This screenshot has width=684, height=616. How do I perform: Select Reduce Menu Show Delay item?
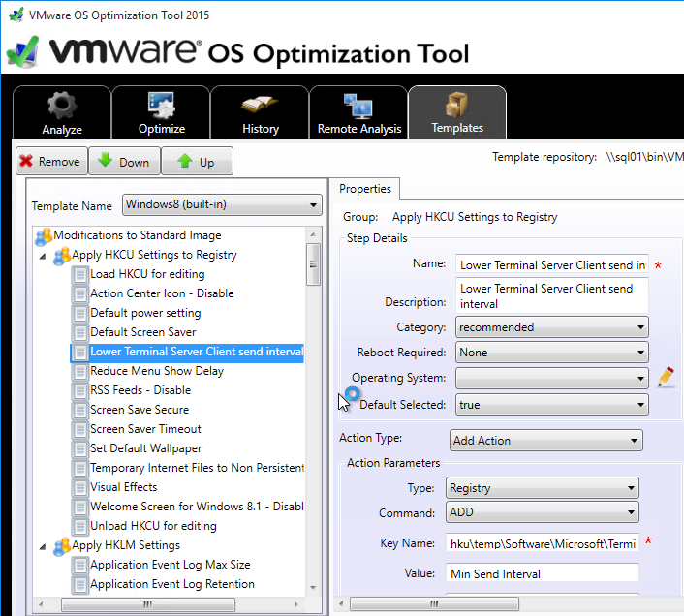click(157, 371)
